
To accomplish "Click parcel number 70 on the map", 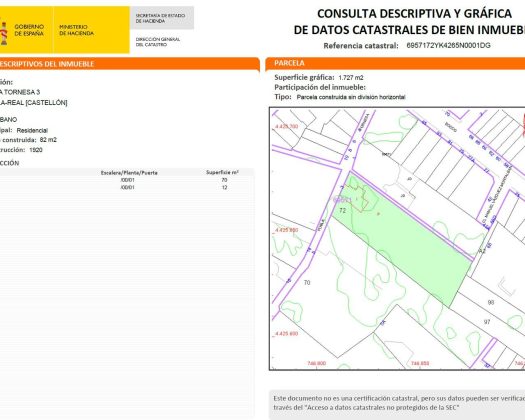I will (x=307, y=283).
